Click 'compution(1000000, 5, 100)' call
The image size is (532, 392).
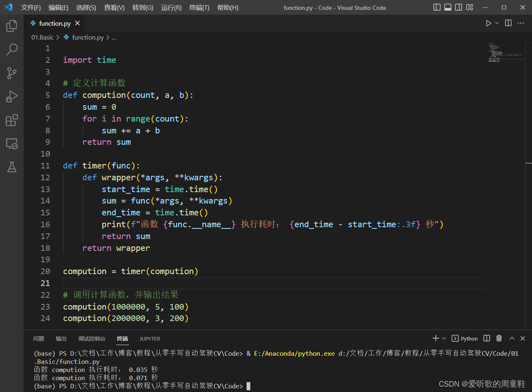(x=126, y=307)
